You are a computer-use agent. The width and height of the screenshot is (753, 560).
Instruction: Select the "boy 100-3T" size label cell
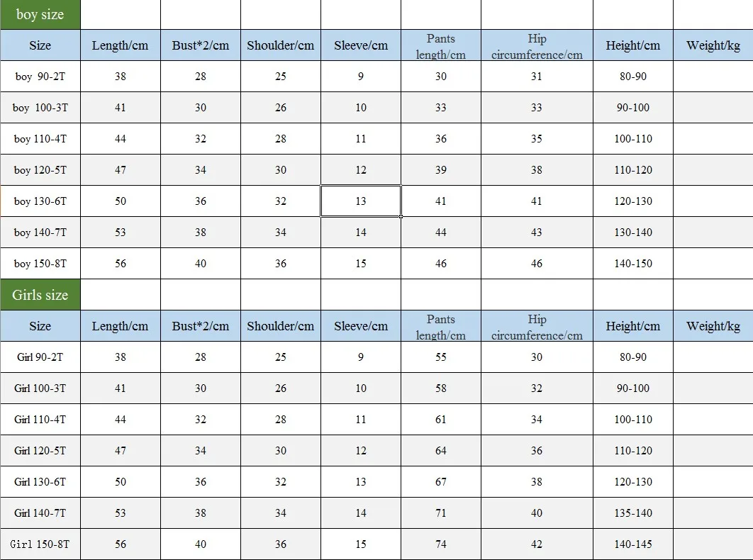point(40,108)
